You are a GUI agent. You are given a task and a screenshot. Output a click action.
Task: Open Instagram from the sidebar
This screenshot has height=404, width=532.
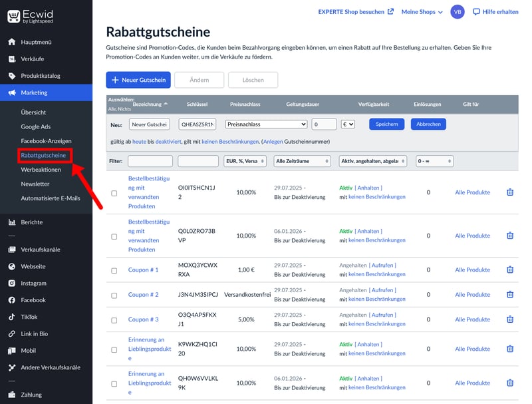pos(33,283)
